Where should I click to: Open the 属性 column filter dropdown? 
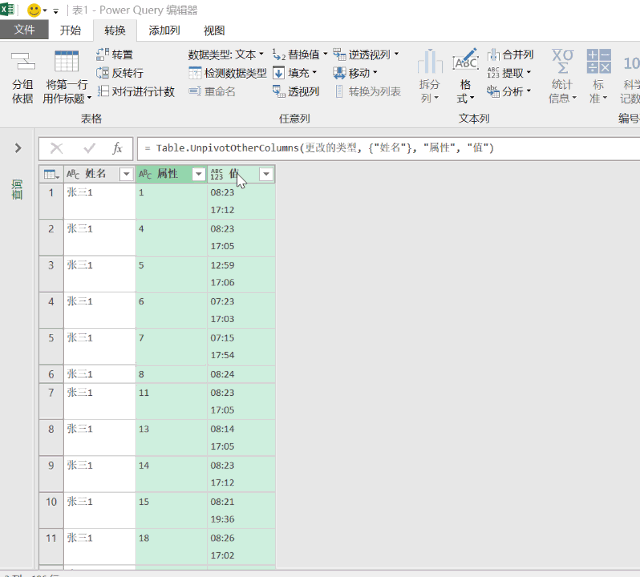click(x=199, y=174)
